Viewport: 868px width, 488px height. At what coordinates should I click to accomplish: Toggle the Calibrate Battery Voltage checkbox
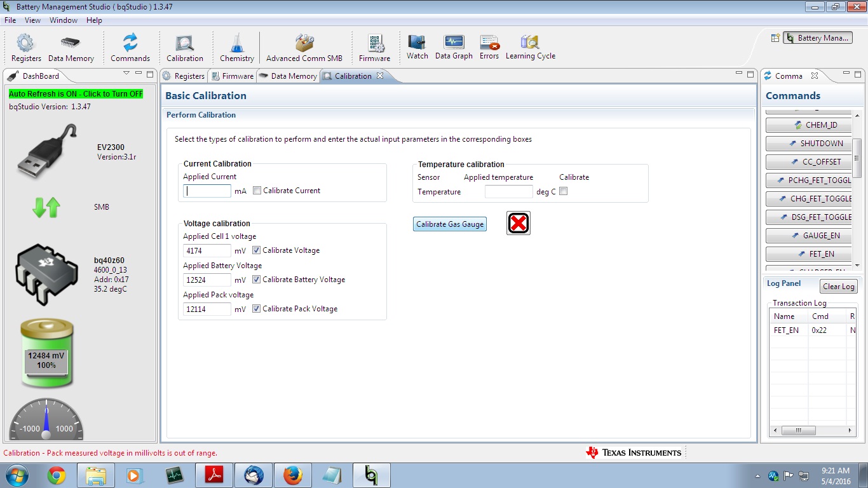pos(257,280)
